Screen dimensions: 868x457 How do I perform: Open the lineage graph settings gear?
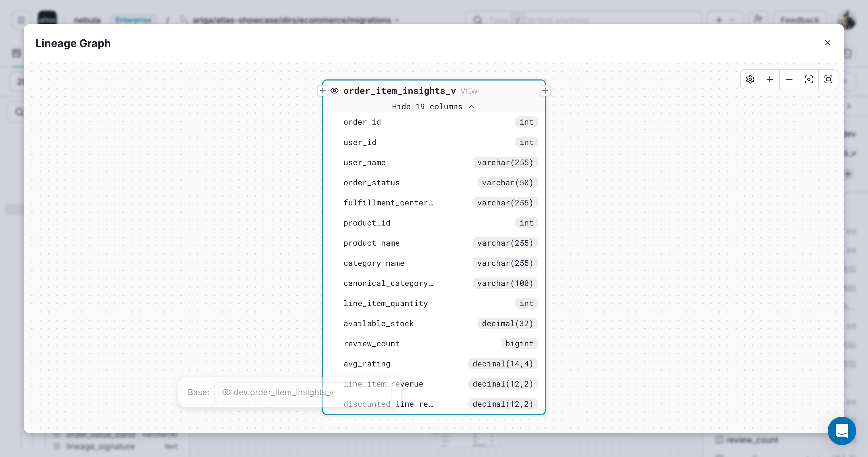[x=750, y=79]
